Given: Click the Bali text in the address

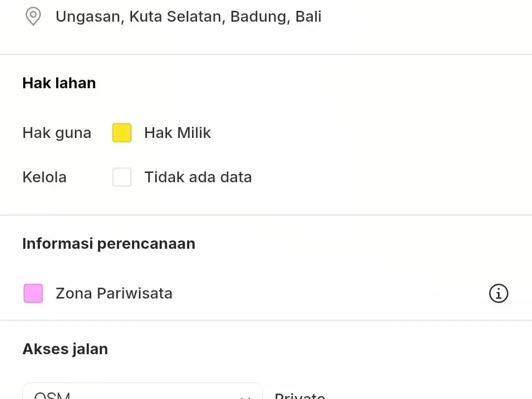Looking at the screenshot, I should point(308,17).
